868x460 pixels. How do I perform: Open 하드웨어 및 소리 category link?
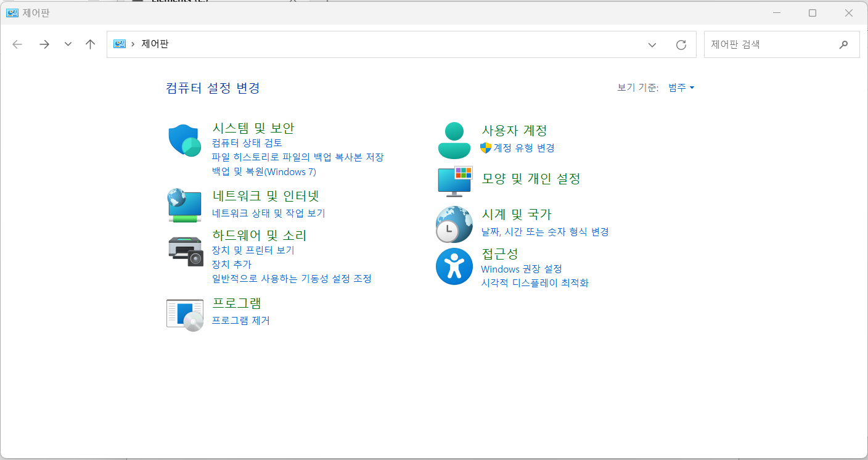tap(260, 236)
